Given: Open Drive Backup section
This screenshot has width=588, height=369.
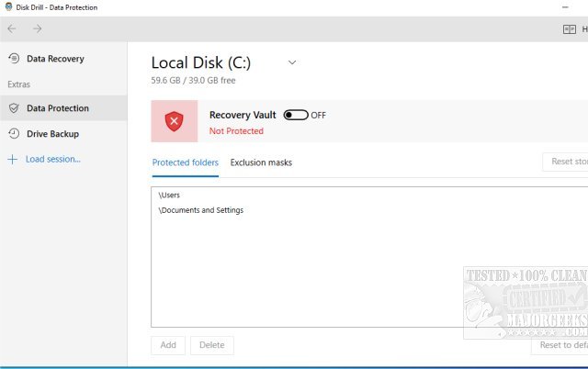Looking at the screenshot, I should [53, 134].
